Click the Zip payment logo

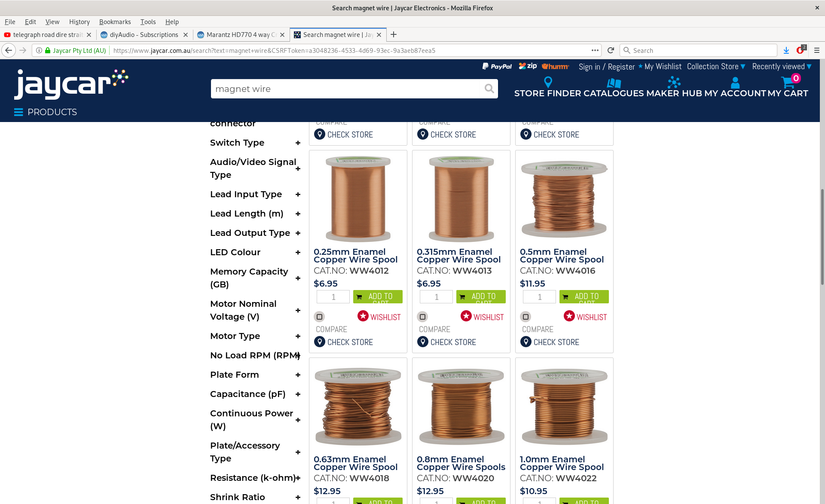(x=528, y=66)
